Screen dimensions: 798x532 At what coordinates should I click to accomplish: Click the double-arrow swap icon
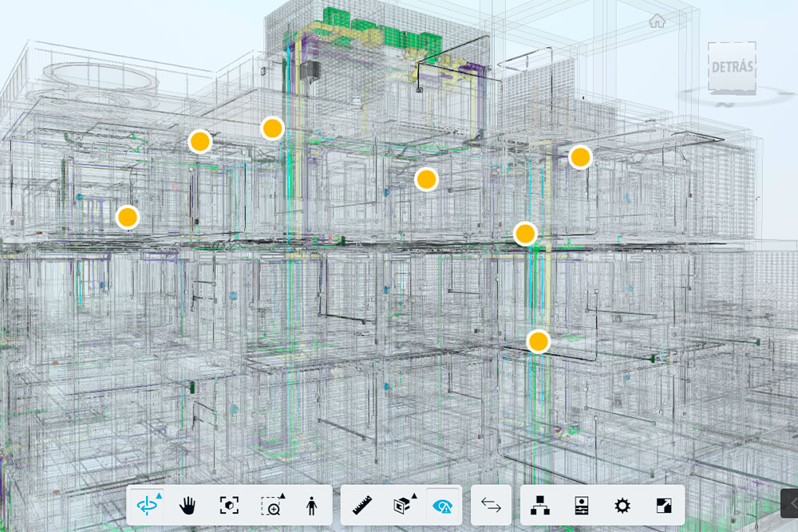pos(491,506)
